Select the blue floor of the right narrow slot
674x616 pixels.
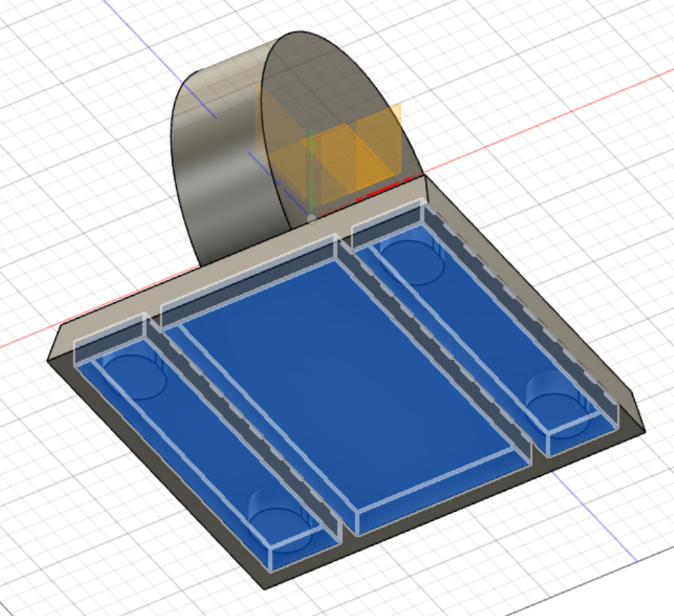(x=486, y=340)
